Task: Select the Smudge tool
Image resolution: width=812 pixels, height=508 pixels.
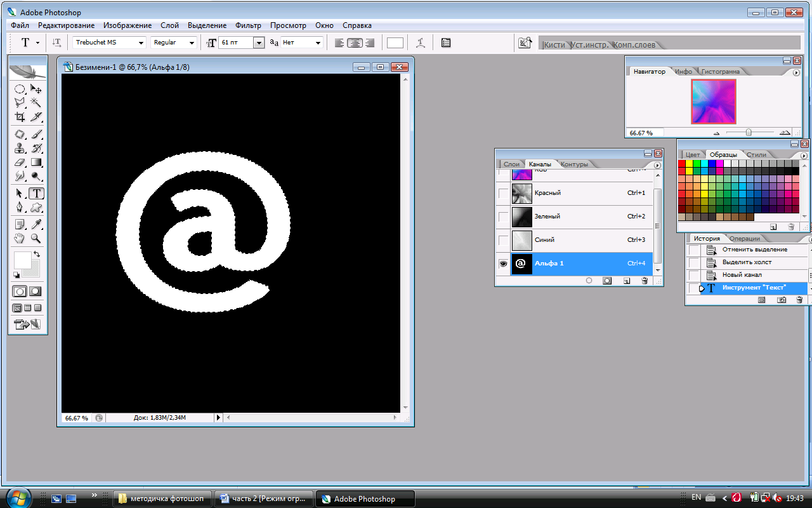Action: pyautogui.click(x=20, y=176)
